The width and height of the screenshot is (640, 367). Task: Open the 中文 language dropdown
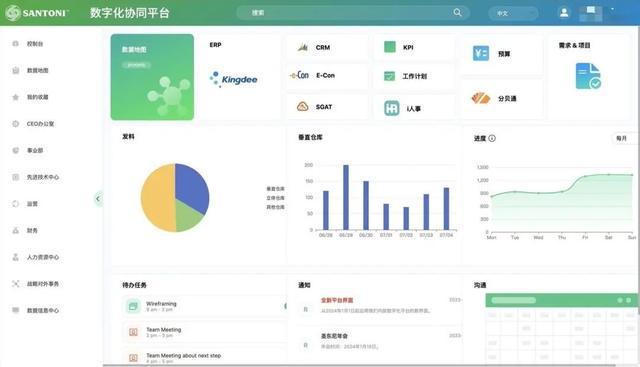[513, 13]
